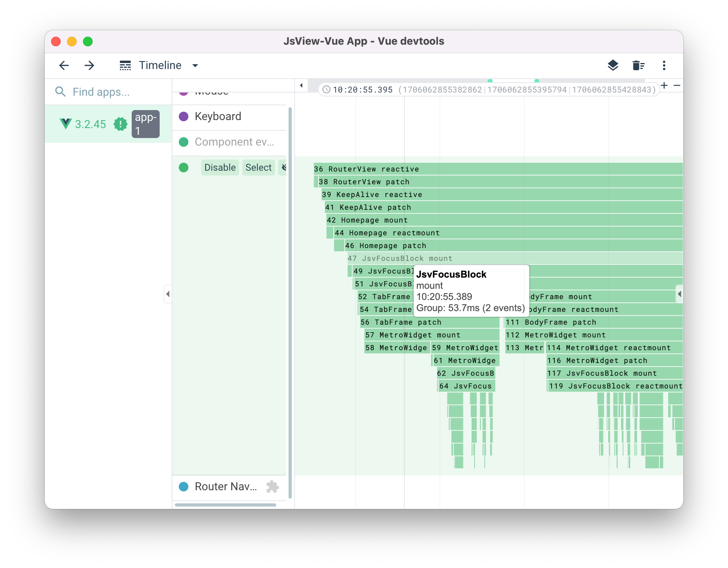Zoom in timeline with plus icon
This screenshot has height=568, width=728.
664,85
